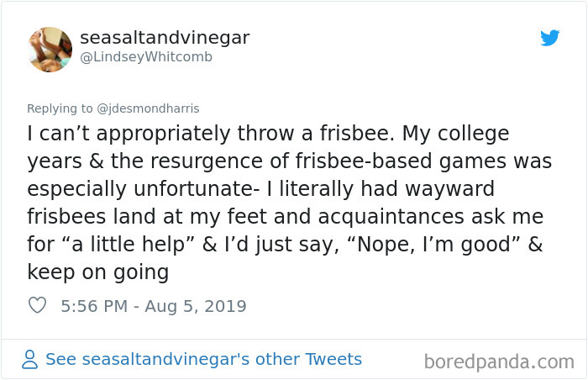This screenshot has width=588, height=380.
Task: Open the seasaltandvinegar display name
Action: (x=165, y=38)
